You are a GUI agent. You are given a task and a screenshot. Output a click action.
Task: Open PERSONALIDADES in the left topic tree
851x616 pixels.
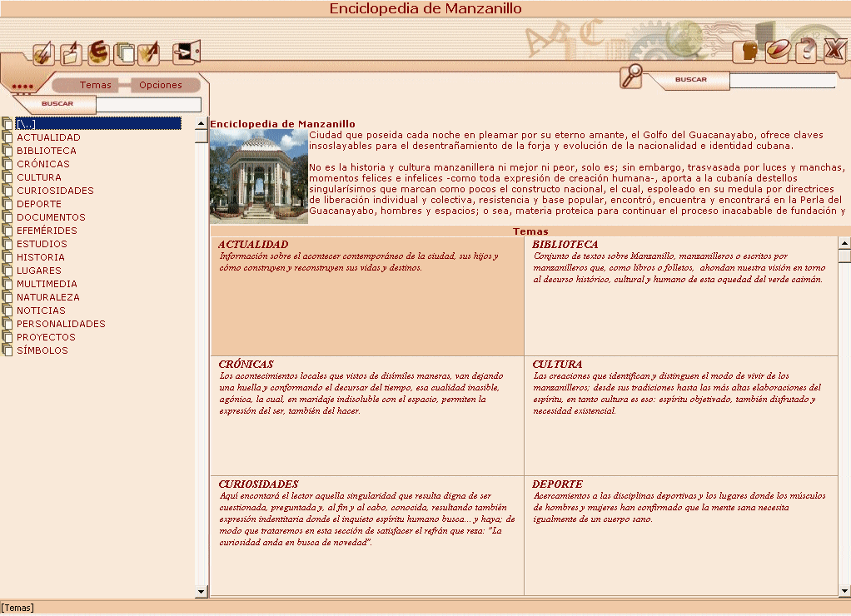pyautogui.click(x=61, y=324)
